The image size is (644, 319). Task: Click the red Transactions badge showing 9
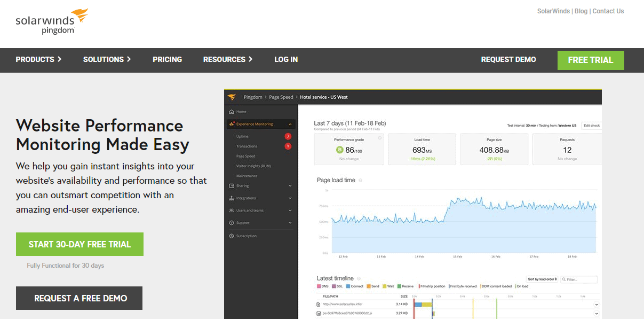tap(288, 146)
